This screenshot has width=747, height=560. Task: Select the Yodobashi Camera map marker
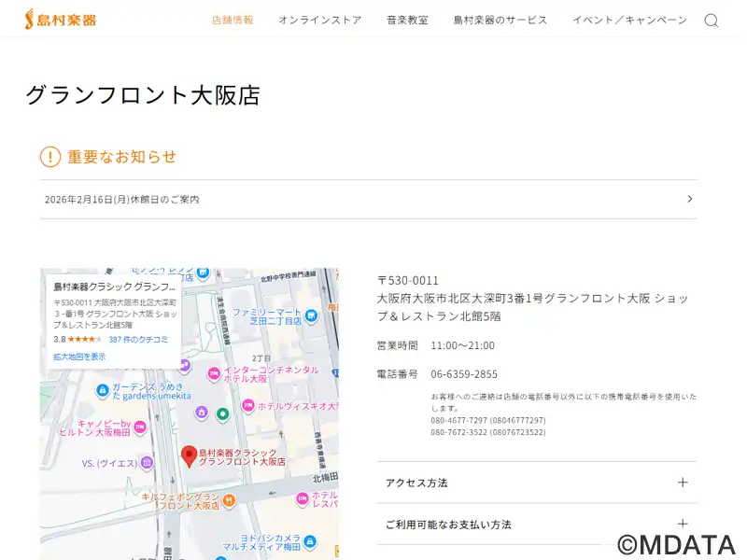(x=311, y=542)
